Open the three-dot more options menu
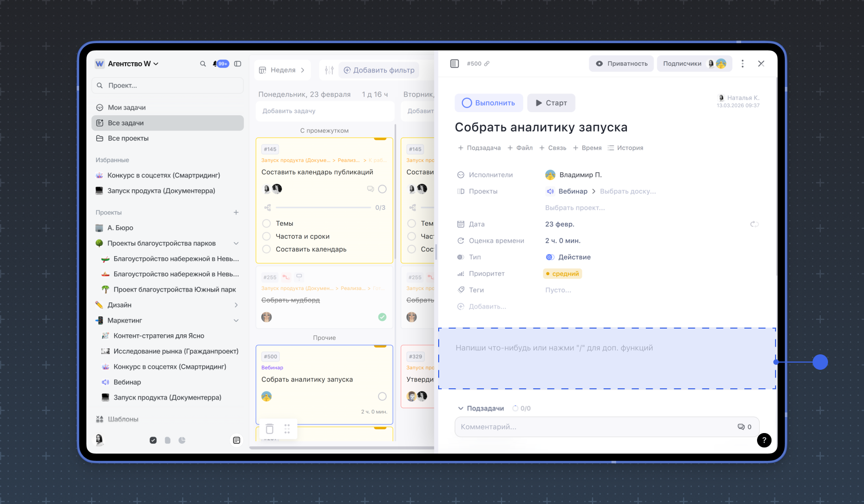 pos(742,64)
